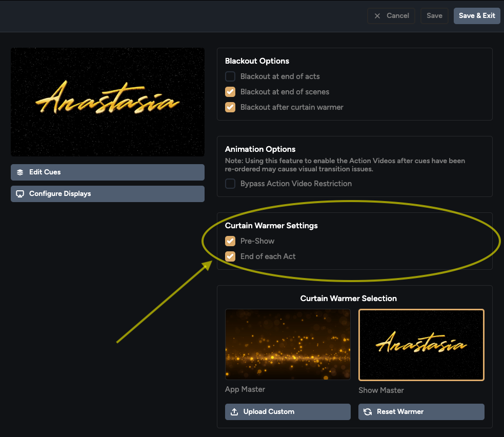This screenshot has height=437, width=504.
Task: Click the upload arrow icon beside Upload Custom
Action: click(x=234, y=412)
